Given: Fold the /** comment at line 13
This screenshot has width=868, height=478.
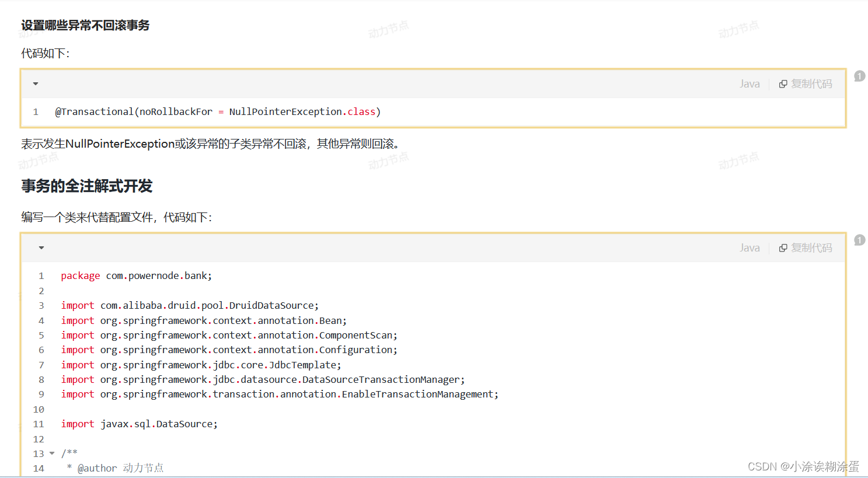Looking at the screenshot, I should (x=52, y=453).
